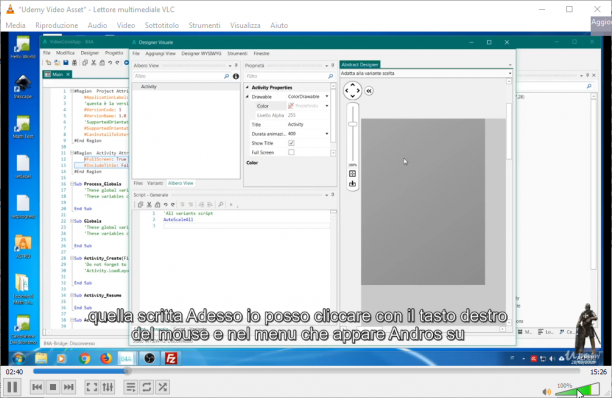Open Aggiungi View menu in Designer Visuale
This screenshot has height=398, width=612.
click(x=160, y=53)
